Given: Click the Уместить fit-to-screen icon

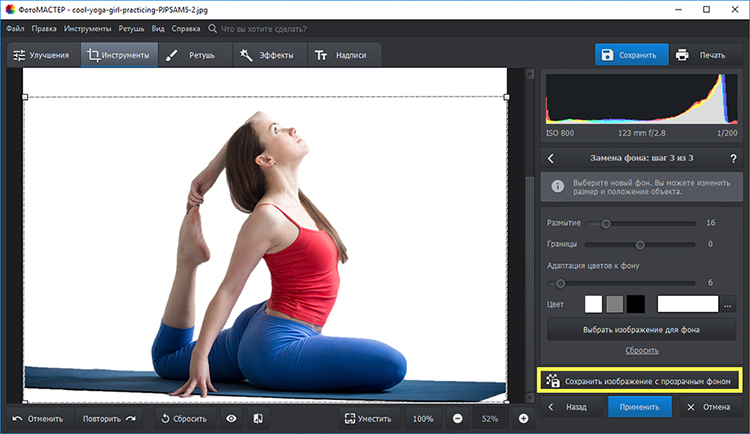Looking at the screenshot, I should coord(350,418).
